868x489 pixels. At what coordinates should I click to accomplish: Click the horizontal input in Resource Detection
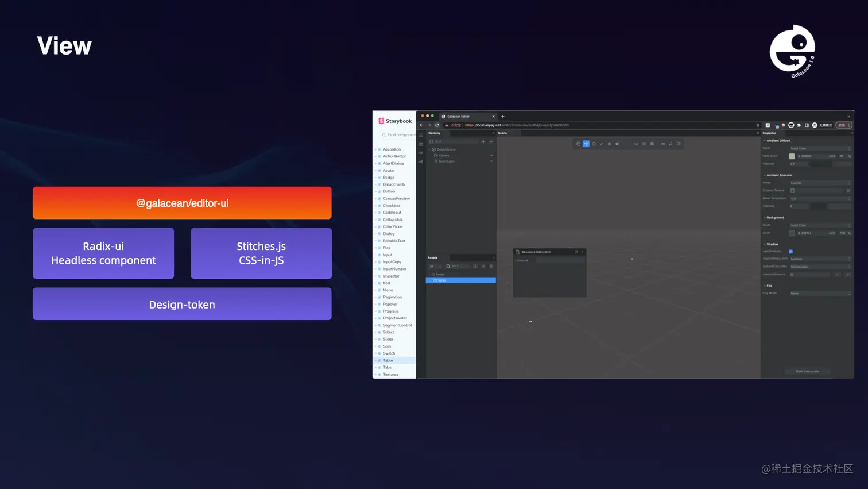pos(560,260)
